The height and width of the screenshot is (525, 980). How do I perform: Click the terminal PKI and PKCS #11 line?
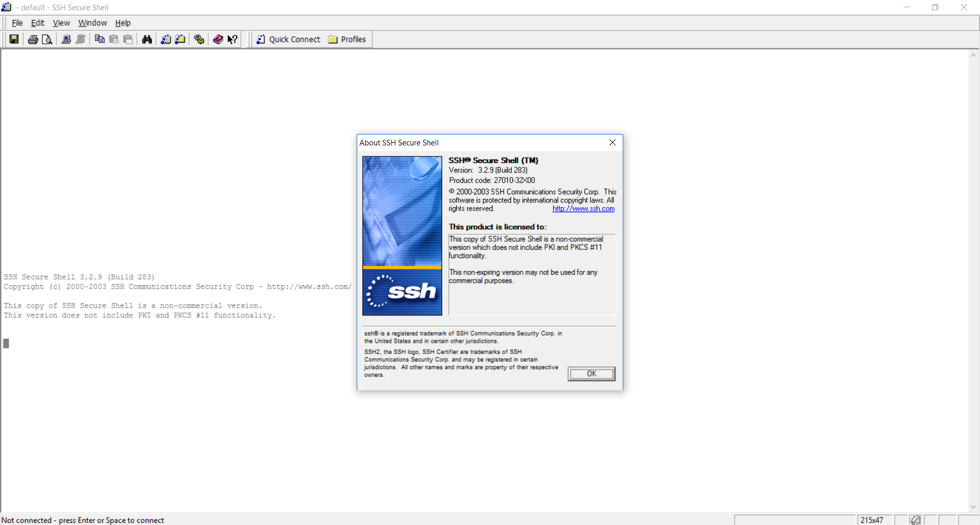click(x=139, y=315)
